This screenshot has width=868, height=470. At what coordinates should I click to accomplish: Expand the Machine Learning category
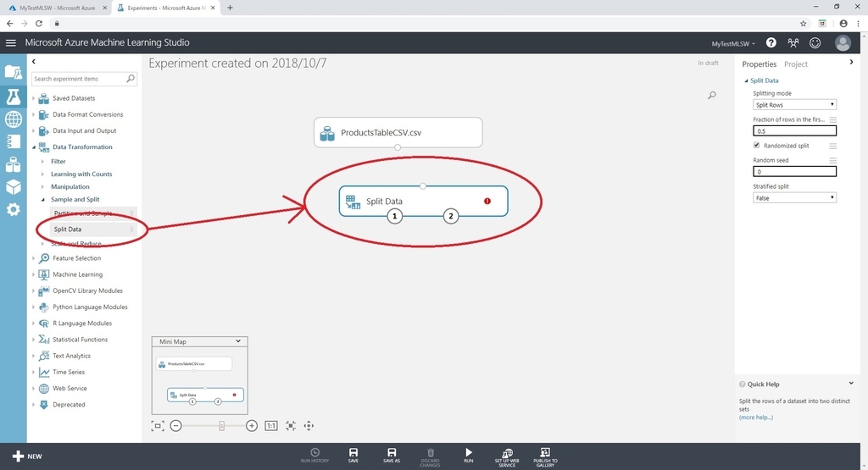pos(33,274)
